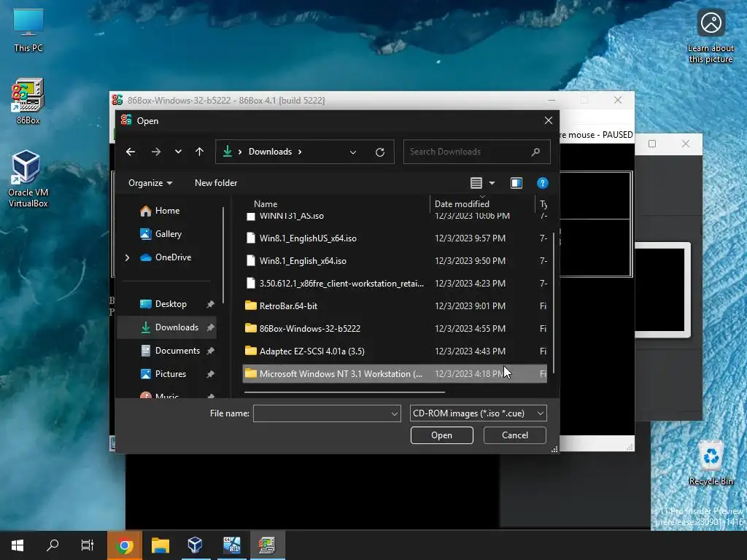Viewport: 747px width, 560px height.
Task: Click the horizontal scrollbar under file list
Action: pyautogui.click(x=344, y=392)
